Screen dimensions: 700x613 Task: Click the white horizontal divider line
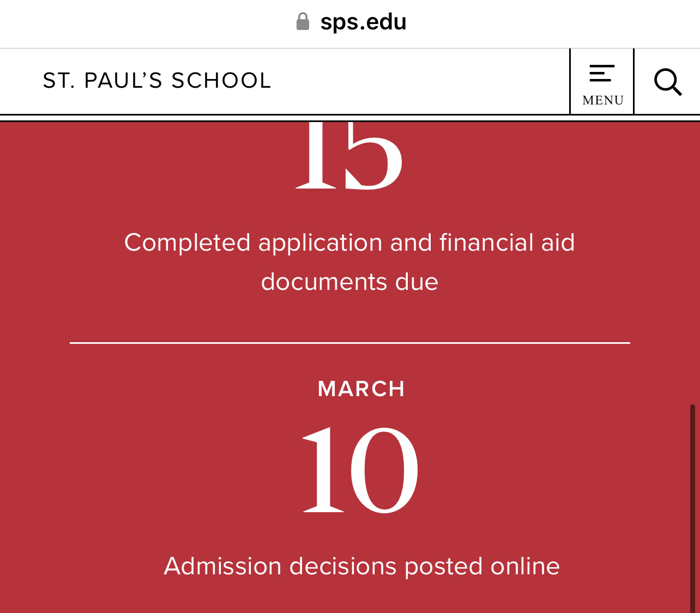tap(349, 343)
